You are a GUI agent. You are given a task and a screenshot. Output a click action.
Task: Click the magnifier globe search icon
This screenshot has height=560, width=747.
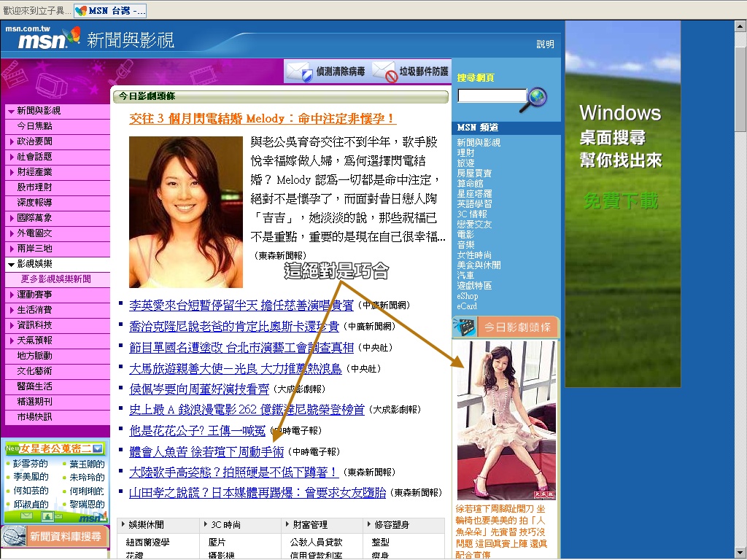(x=534, y=99)
